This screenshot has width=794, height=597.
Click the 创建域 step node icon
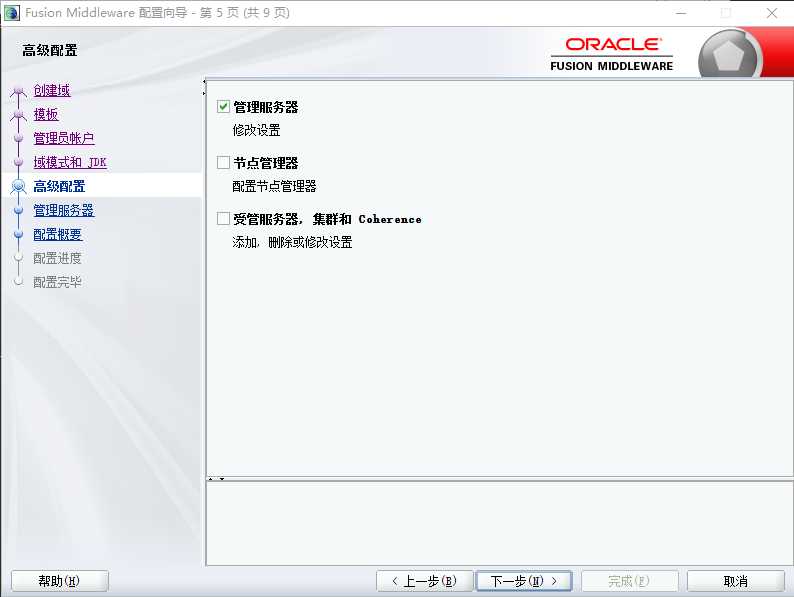point(19,91)
